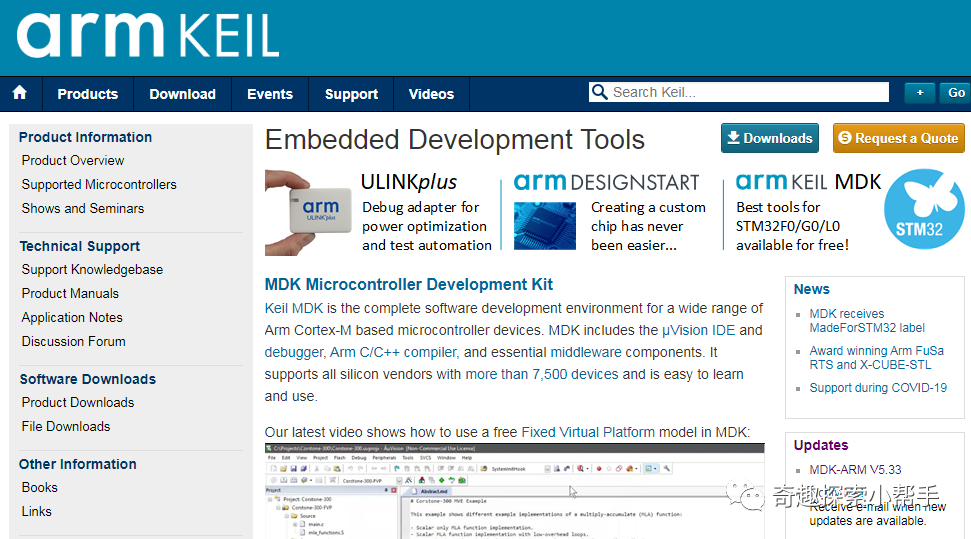Open Product Downloads link
The height and width of the screenshot is (539, 971).
78,403
